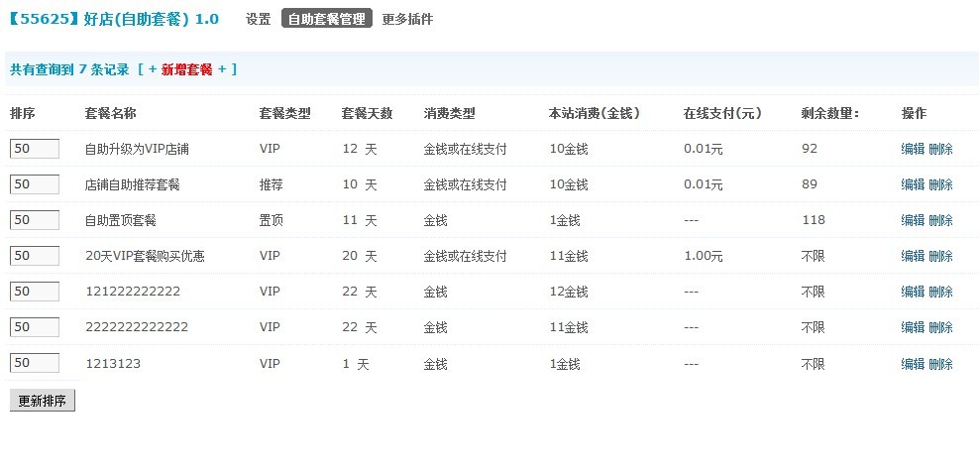
Task: Delete the 2222222222222 package
Action: point(940,327)
